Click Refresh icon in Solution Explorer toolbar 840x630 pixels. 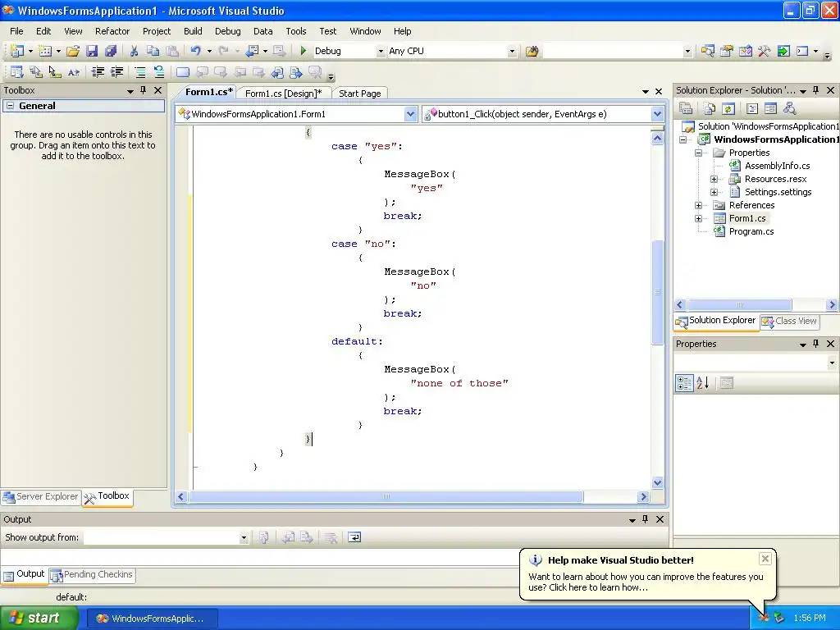pos(728,109)
